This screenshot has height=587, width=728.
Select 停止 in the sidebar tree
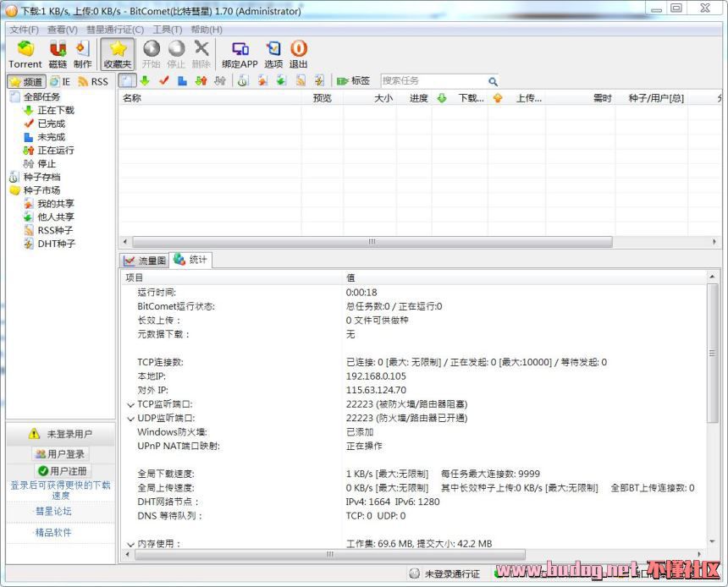(x=47, y=164)
